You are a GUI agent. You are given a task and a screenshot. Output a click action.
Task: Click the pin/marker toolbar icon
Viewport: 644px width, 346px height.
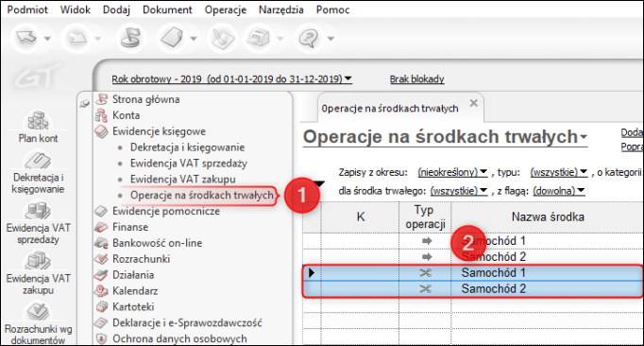tap(222, 38)
